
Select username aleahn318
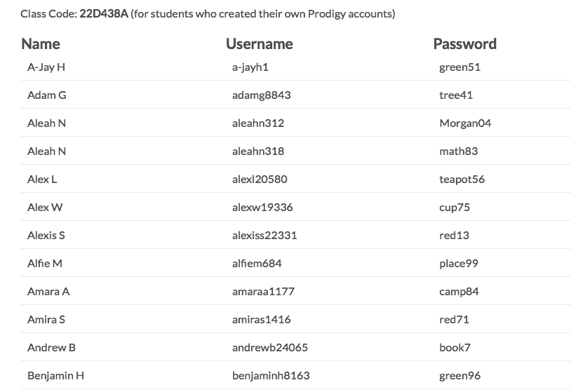click(x=257, y=151)
